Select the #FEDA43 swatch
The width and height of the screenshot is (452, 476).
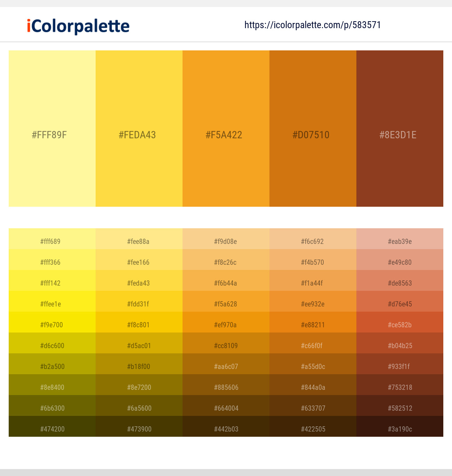click(x=139, y=129)
